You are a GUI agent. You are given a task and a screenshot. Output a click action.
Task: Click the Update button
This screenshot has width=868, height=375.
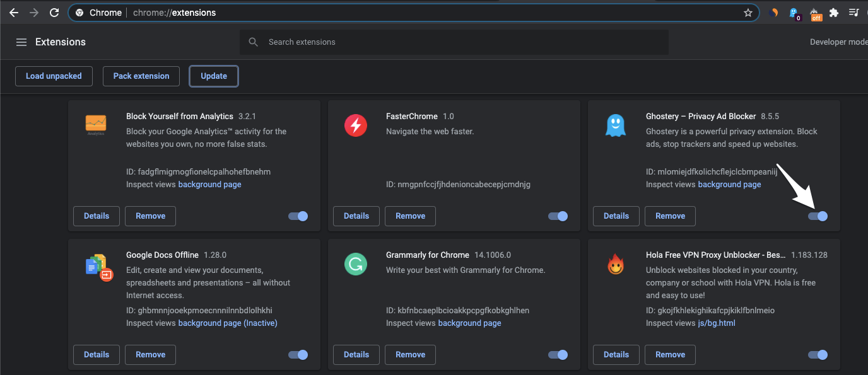[x=214, y=76]
